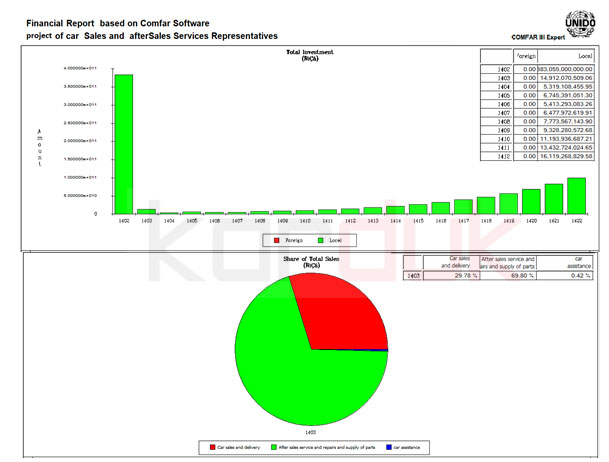Click the red Car sales and delivery legend marker
Viewport: 609px width, 462px height.
212,448
